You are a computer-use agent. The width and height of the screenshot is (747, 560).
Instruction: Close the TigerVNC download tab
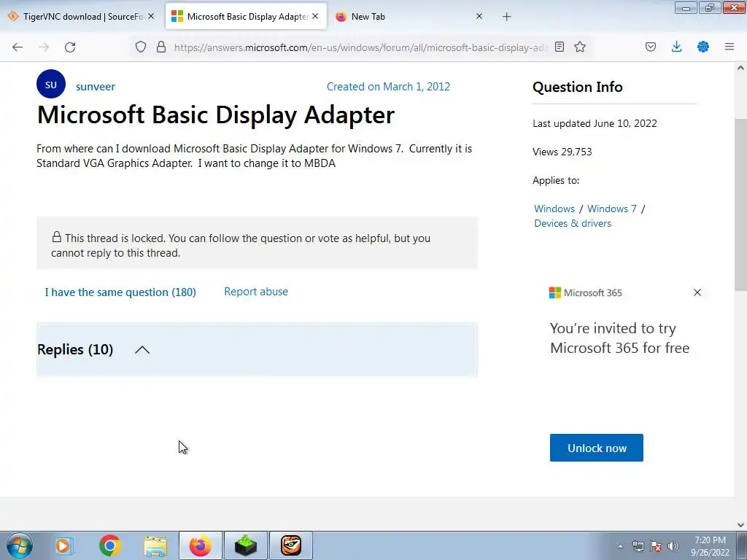pos(151,16)
